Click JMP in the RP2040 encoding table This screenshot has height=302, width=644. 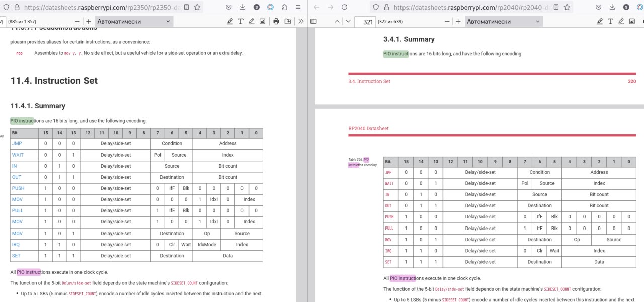pos(388,172)
